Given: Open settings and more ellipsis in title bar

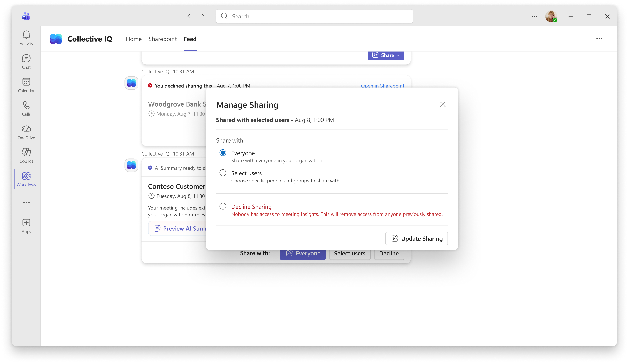Looking at the screenshot, I should point(534,16).
